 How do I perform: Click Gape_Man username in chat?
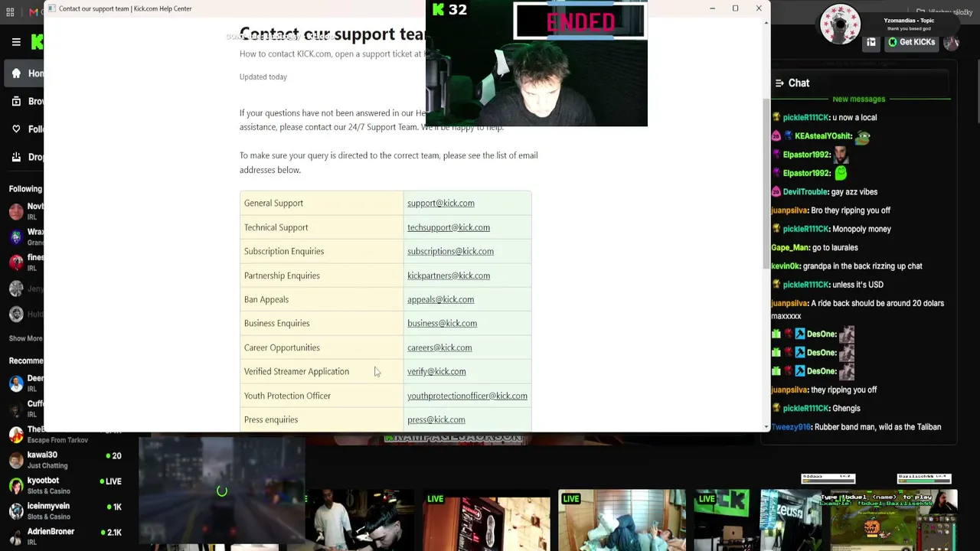pyautogui.click(x=790, y=248)
